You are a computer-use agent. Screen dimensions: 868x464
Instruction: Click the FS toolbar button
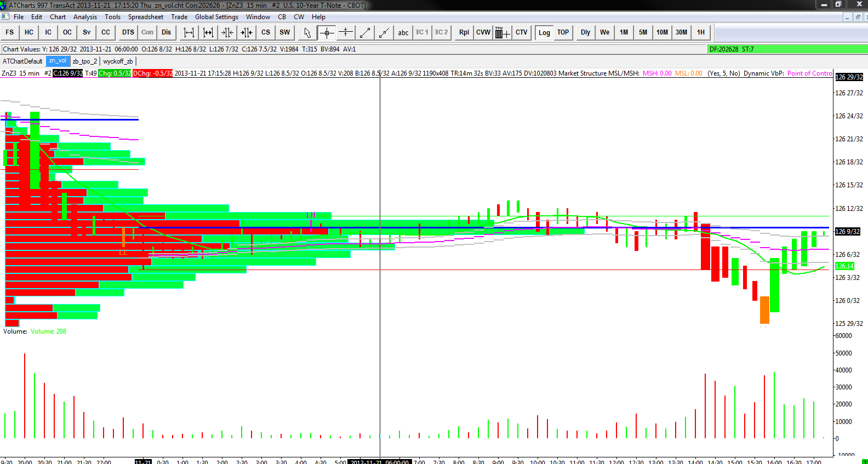coord(10,32)
